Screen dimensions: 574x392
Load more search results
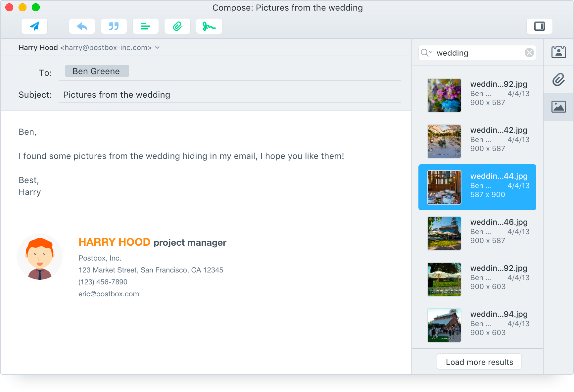pos(479,362)
